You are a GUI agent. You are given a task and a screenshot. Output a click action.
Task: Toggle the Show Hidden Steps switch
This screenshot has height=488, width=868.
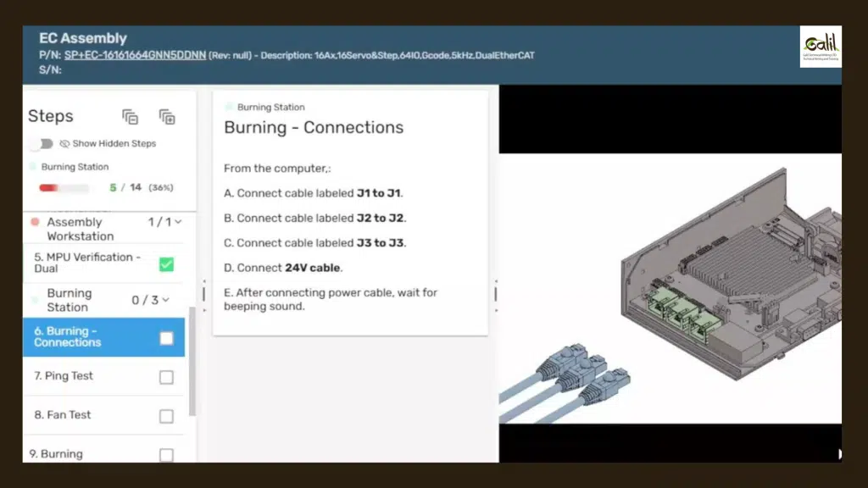tap(42, 144)
